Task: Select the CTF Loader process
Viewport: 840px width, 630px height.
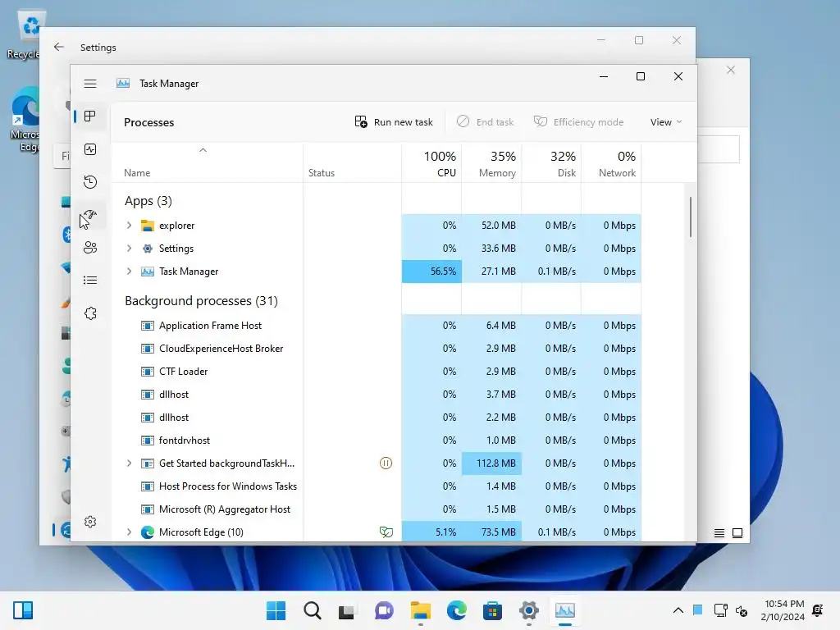Action: coord(376,372)
